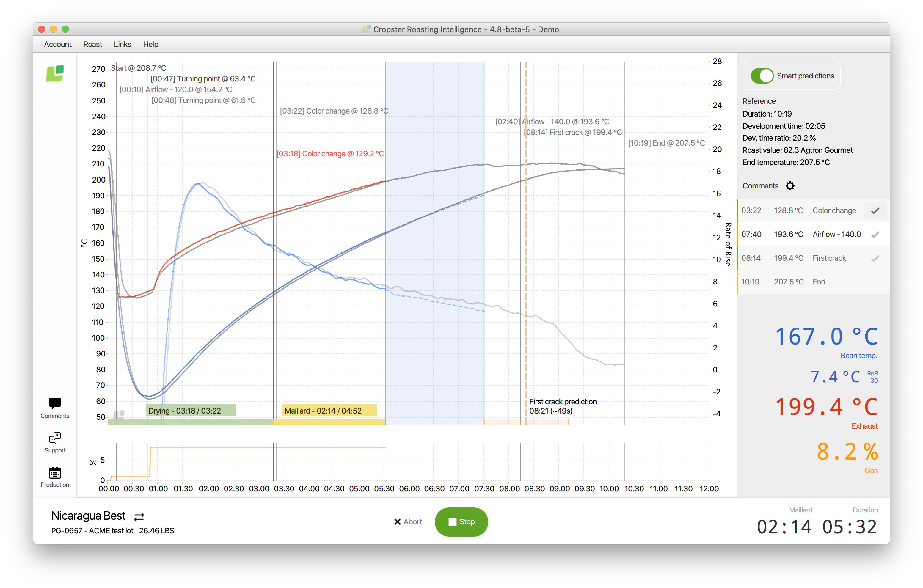The image size is (923, 588).
Task: Click the Cropster green leaf logo
Action: [55, 73]
